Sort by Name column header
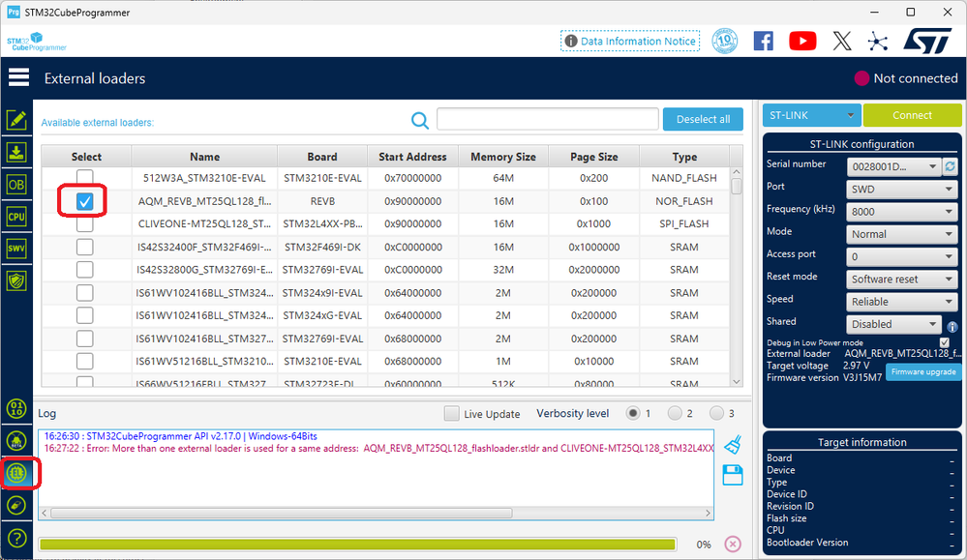This screenshot has height=560, width=967. point(205,157)
